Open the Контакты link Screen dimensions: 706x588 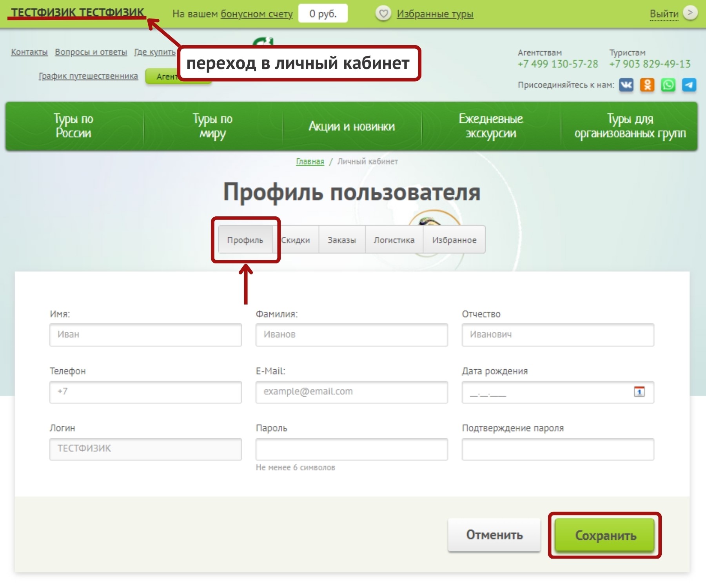point(29,52)
